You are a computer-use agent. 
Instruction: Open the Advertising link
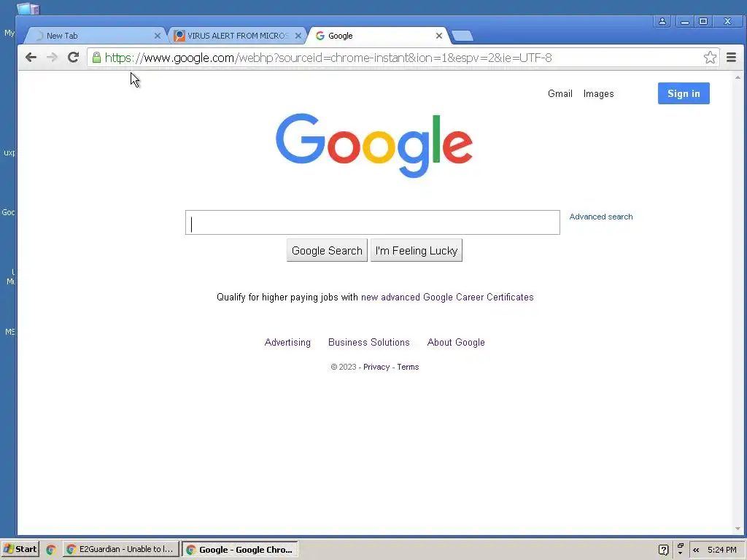click(x=287, y=343)
